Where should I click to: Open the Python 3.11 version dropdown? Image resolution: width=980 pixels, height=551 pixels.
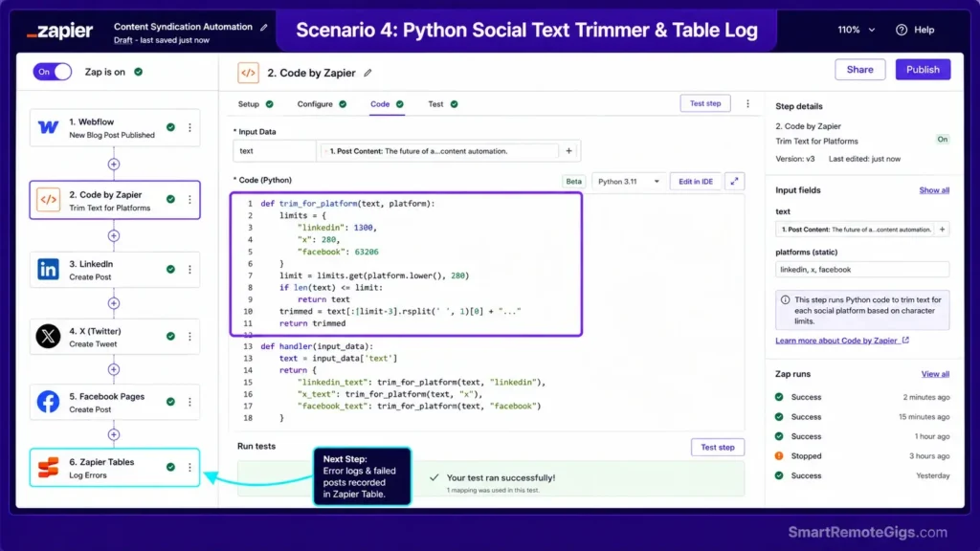point(628,182)
